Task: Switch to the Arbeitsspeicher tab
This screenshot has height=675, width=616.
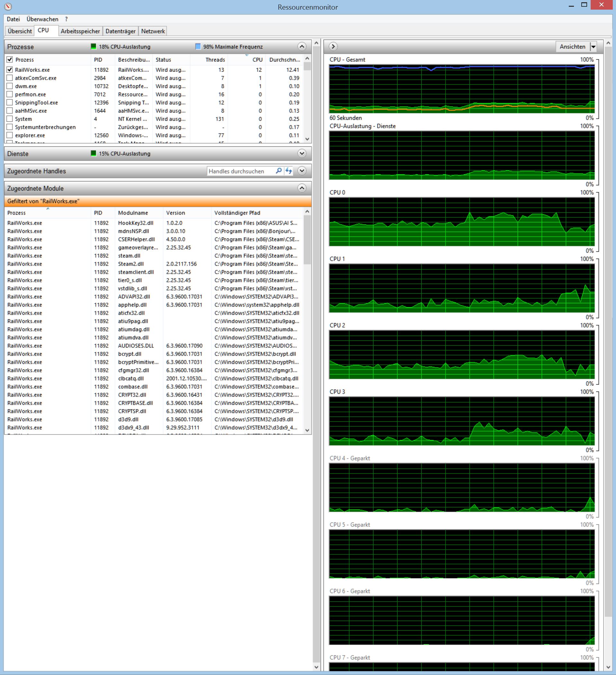Action: 80,31
